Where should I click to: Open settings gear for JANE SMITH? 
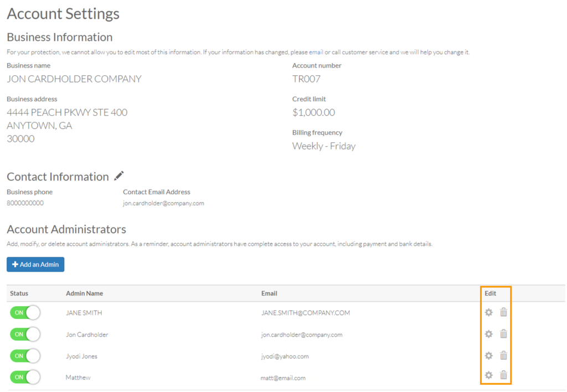point(488,312)
